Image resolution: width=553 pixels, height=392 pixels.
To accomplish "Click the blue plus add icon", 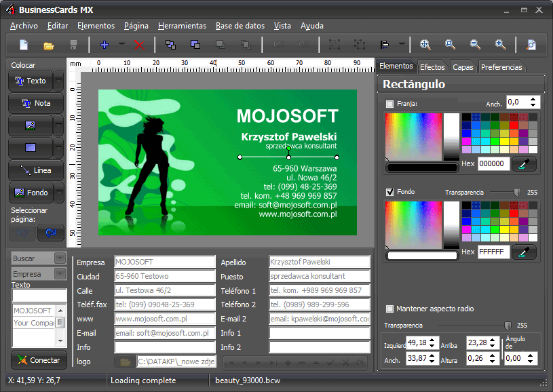I will (104, 45).
